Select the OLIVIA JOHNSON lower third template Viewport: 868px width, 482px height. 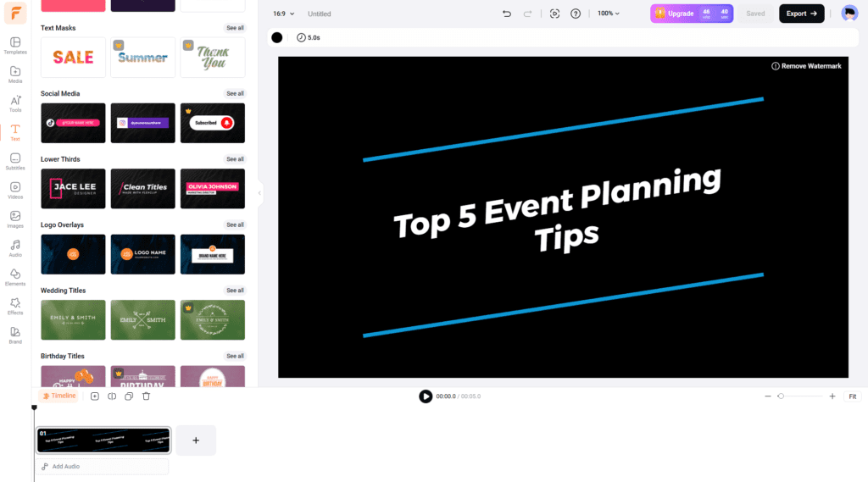point(213,189)
